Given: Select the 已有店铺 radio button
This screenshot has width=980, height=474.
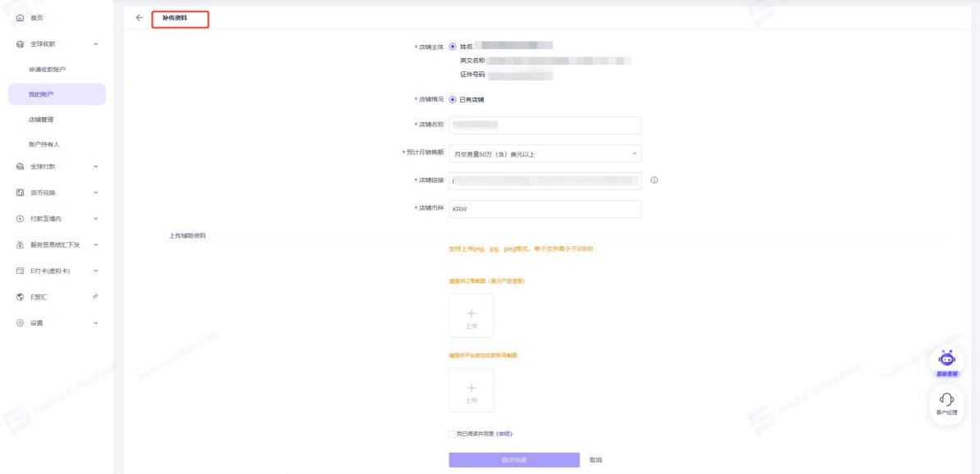Looking at the screenshot, I should [453, 99].
